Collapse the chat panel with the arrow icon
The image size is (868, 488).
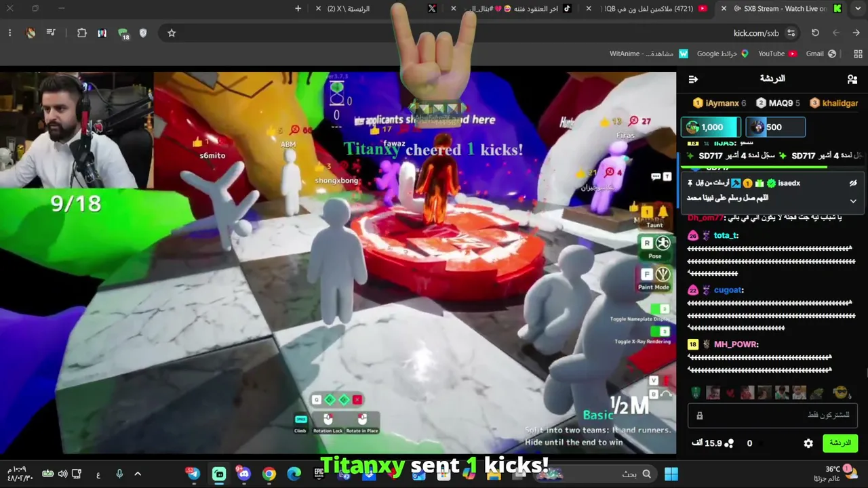693,79
